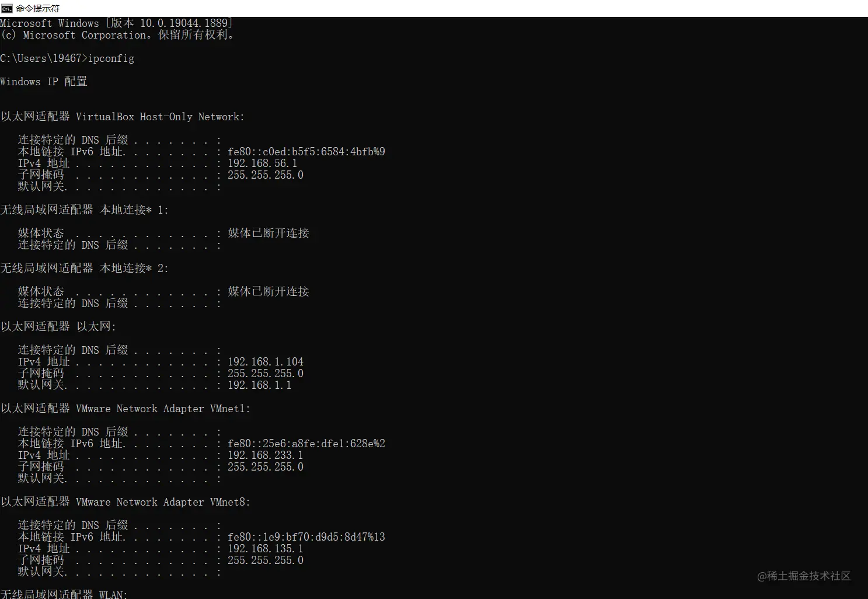868x599 pixels.
Task: Select IPv4 address 192.168.1.104
Action: (266, 362)
